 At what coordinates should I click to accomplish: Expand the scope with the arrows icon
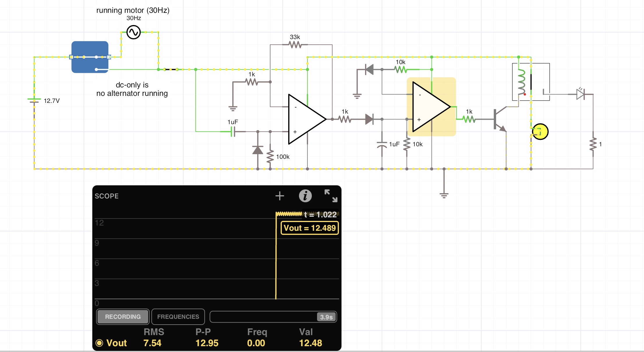[x=331, y=196]
